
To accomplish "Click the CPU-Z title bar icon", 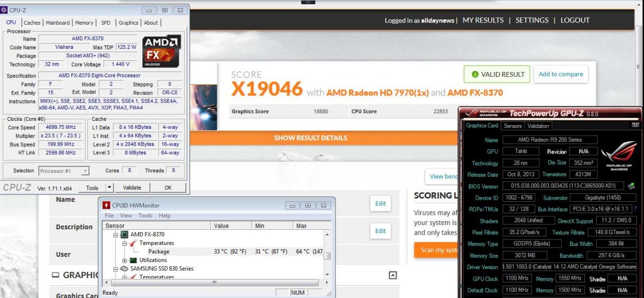I will 5,10.
